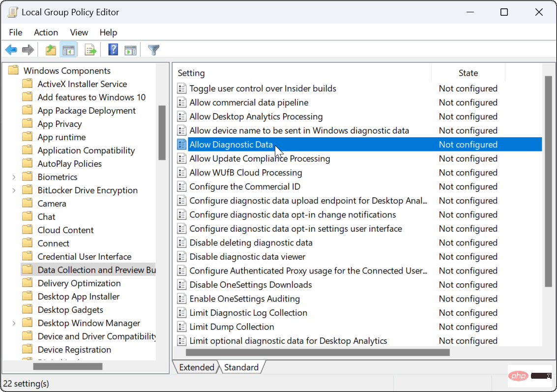Select App Package Deployment folder

[87, 111]
